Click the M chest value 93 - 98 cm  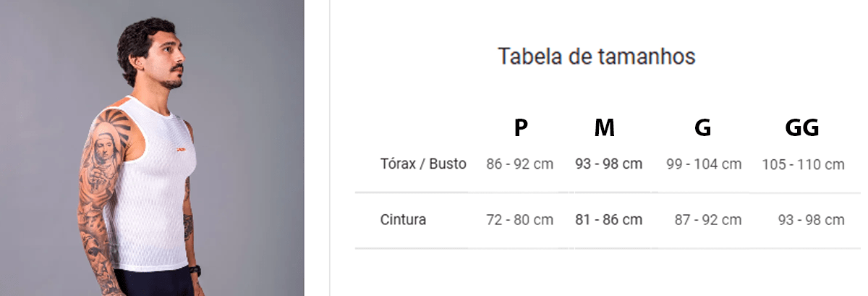click(x=608, y=164)
